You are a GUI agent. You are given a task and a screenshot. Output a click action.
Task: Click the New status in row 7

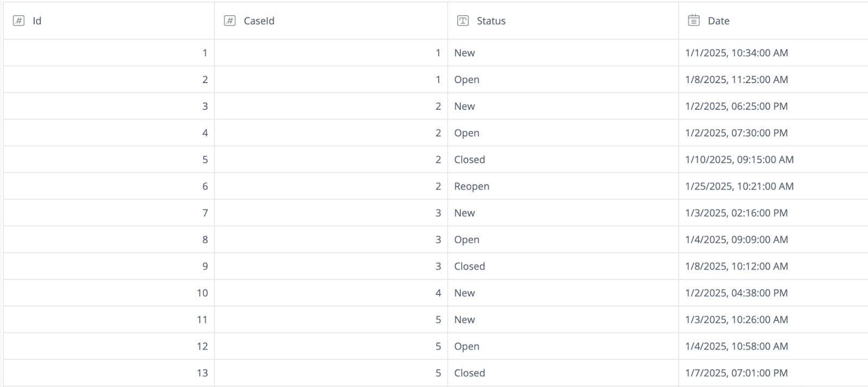click(464, 213)
